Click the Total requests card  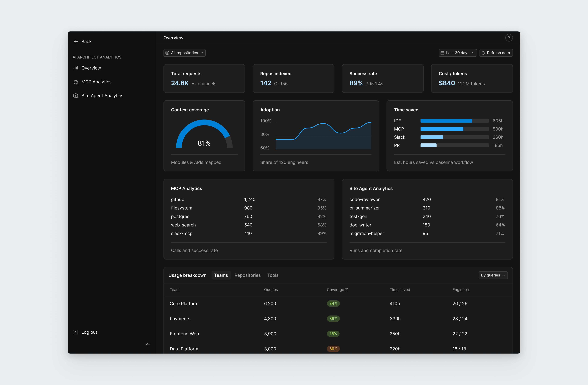pyautogui.click(x=204, y=79)
